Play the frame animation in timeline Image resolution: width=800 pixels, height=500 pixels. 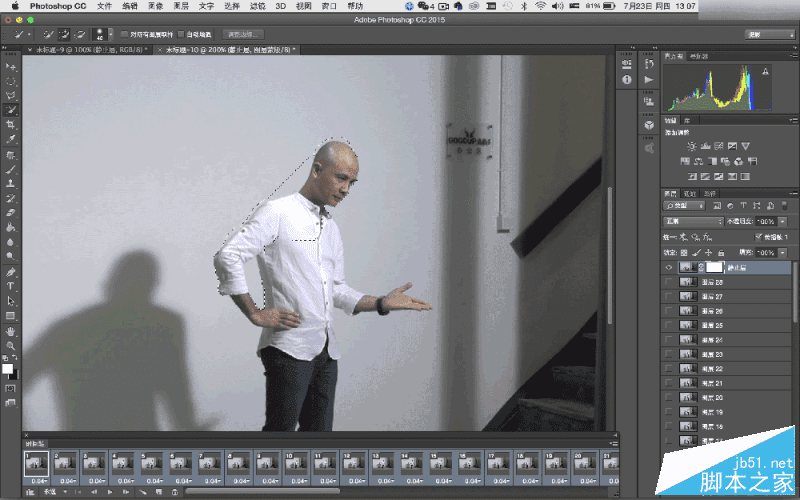[110, 492]
